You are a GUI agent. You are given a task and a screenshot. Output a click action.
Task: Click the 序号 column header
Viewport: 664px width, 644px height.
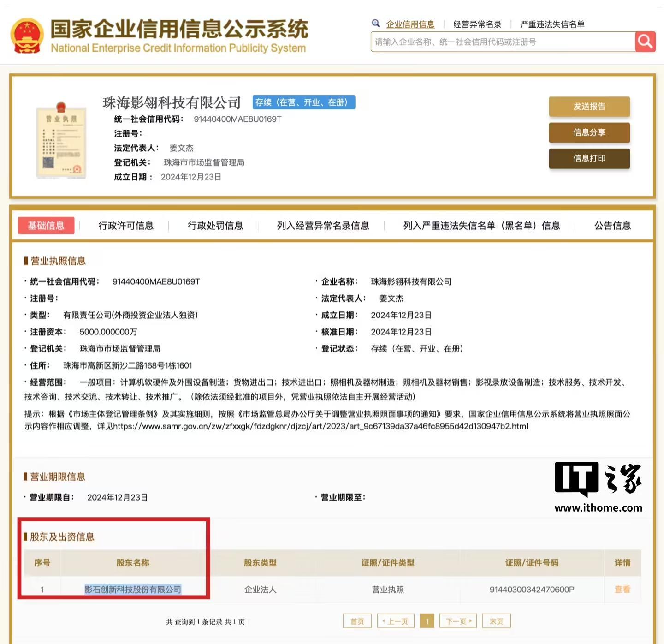[42, 563]
